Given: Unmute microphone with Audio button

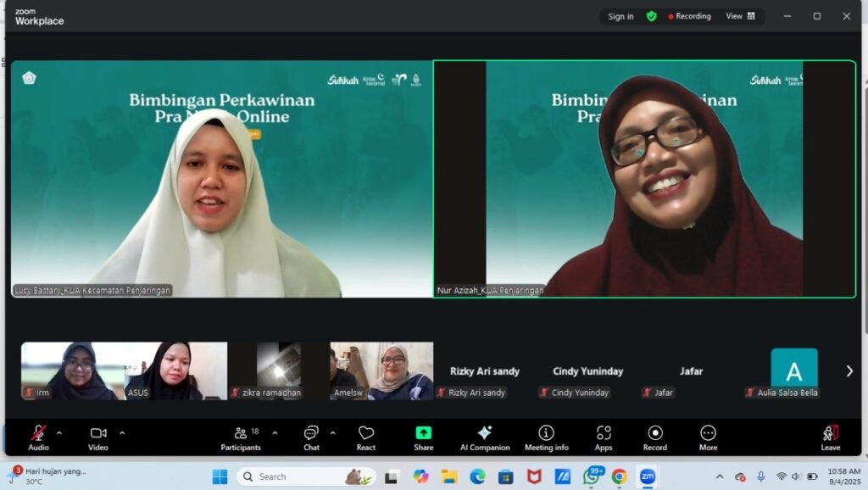Looking at the screenshot, I should [38, 437].
